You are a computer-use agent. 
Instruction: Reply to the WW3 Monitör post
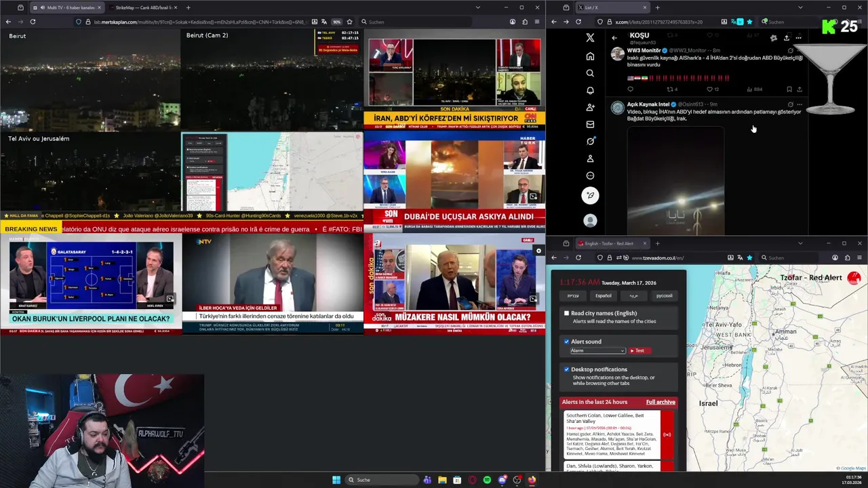pyautogui.click(x=630, y=89)
